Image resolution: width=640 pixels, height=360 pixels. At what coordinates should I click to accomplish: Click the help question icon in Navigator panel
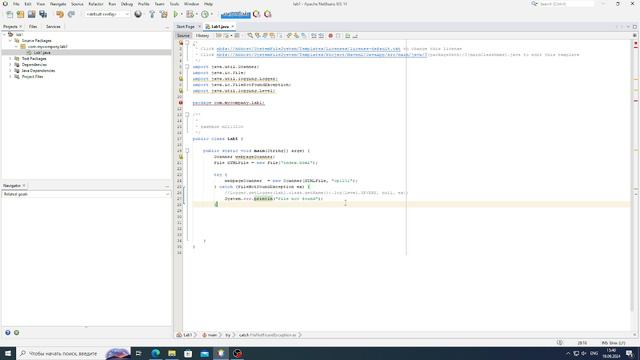8,333
